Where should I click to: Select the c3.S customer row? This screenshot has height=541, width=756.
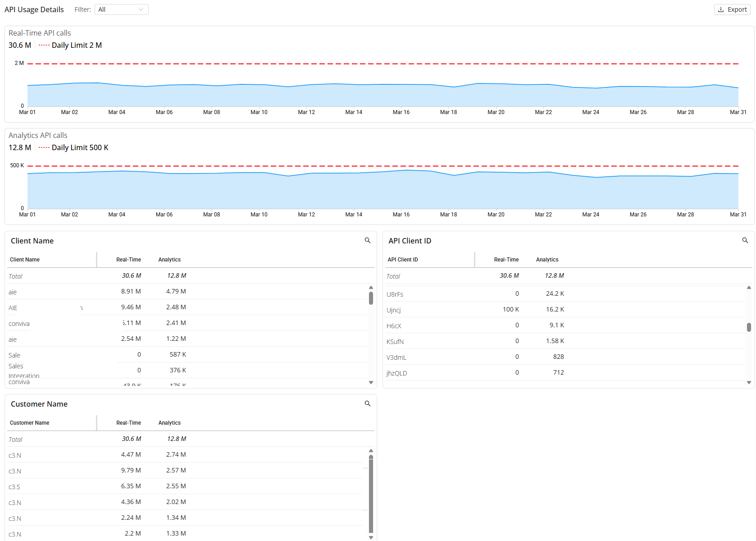point(188,486)
